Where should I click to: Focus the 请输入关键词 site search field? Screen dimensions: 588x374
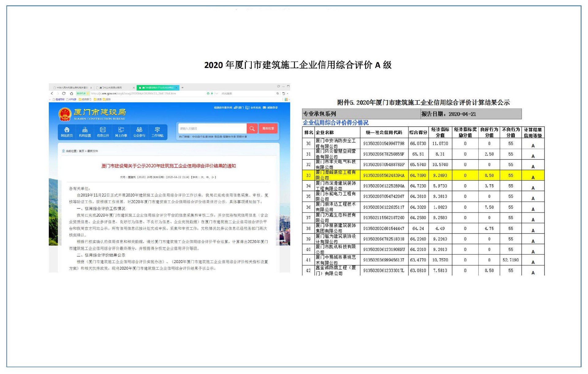click(x=213, y=129)
